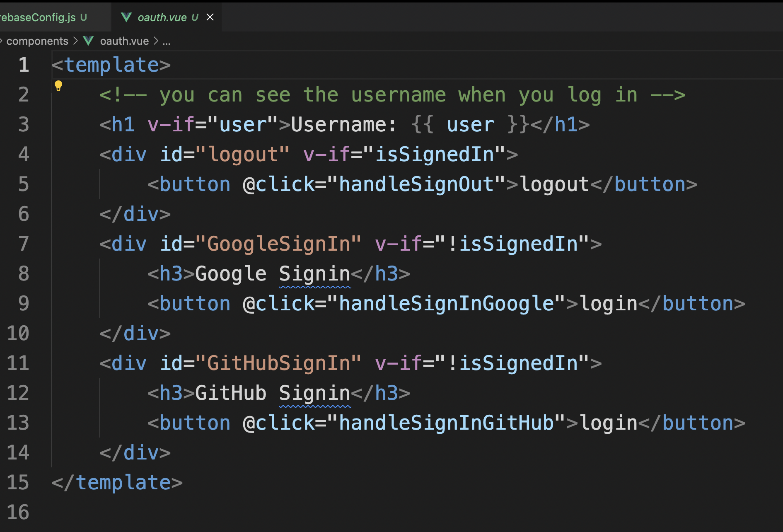
Task: Click line number 16 in gutter
Action: [18, 513]
